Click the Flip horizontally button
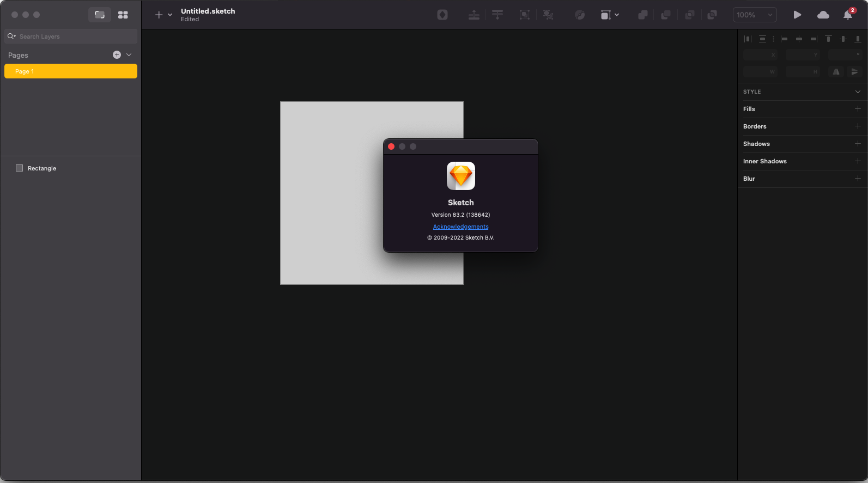868x483 pixels. (836, 71)
